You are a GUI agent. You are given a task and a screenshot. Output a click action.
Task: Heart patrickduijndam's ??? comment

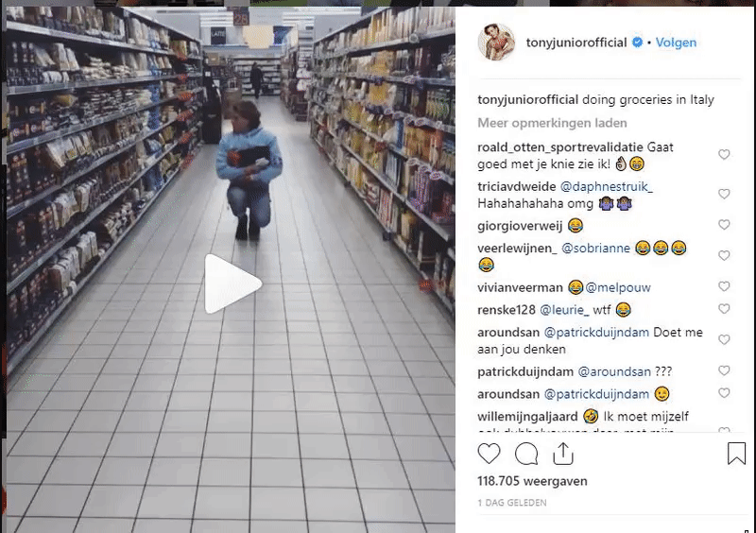tap(724, 370)
